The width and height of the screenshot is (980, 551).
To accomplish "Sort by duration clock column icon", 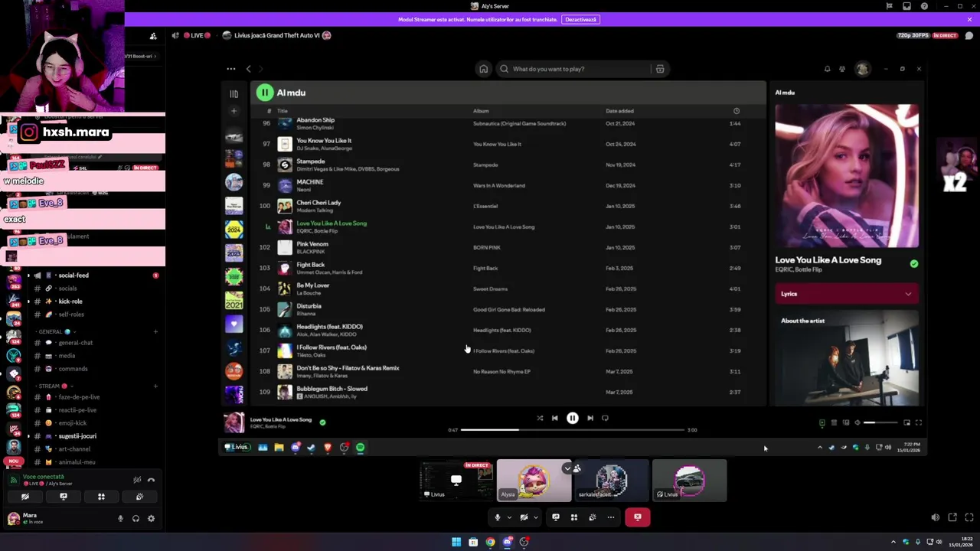I will 737,111.
